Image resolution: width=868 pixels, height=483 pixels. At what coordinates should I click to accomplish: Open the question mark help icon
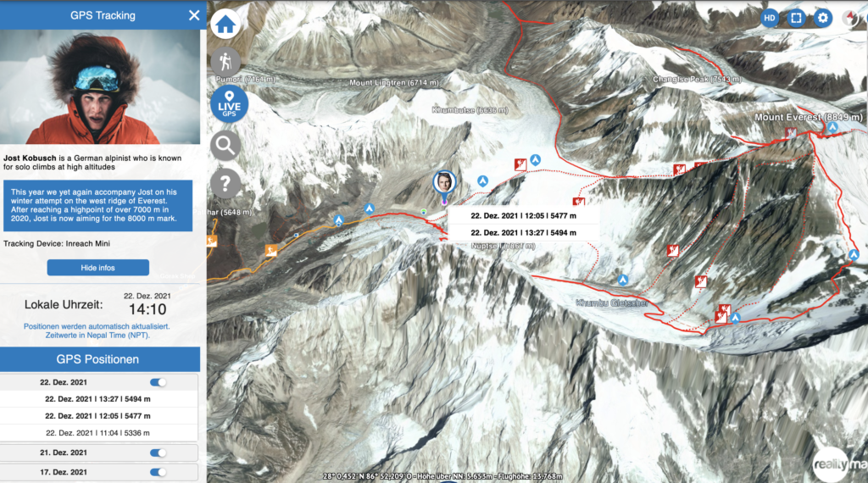225,183
